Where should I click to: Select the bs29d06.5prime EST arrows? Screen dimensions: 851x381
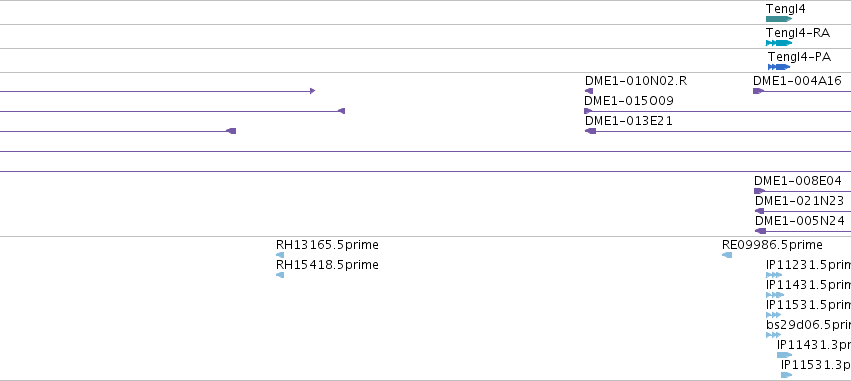click(773, 335)
